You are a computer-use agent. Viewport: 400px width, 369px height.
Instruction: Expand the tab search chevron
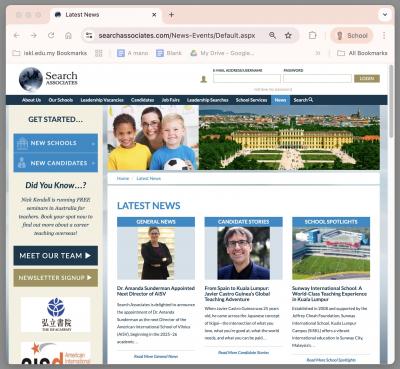pyautogui.click(x=385, y=15)
